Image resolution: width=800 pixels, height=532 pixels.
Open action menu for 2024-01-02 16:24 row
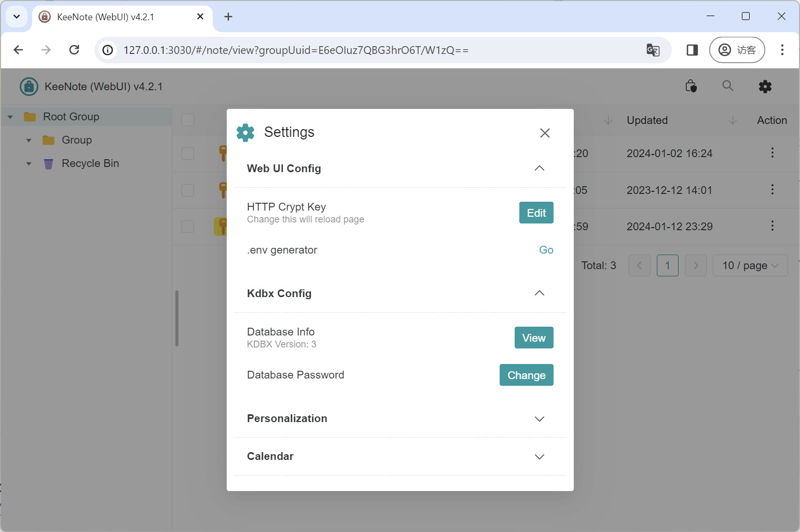[772, 152]
